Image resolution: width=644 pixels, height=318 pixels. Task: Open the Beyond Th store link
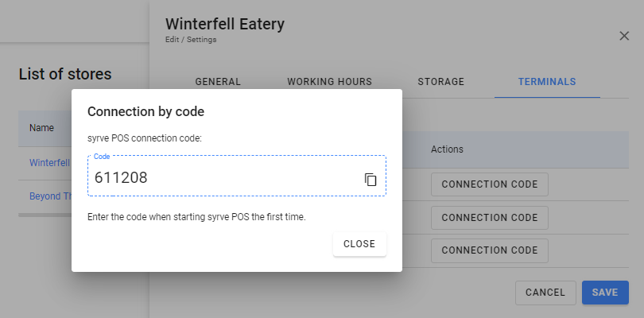49,196
